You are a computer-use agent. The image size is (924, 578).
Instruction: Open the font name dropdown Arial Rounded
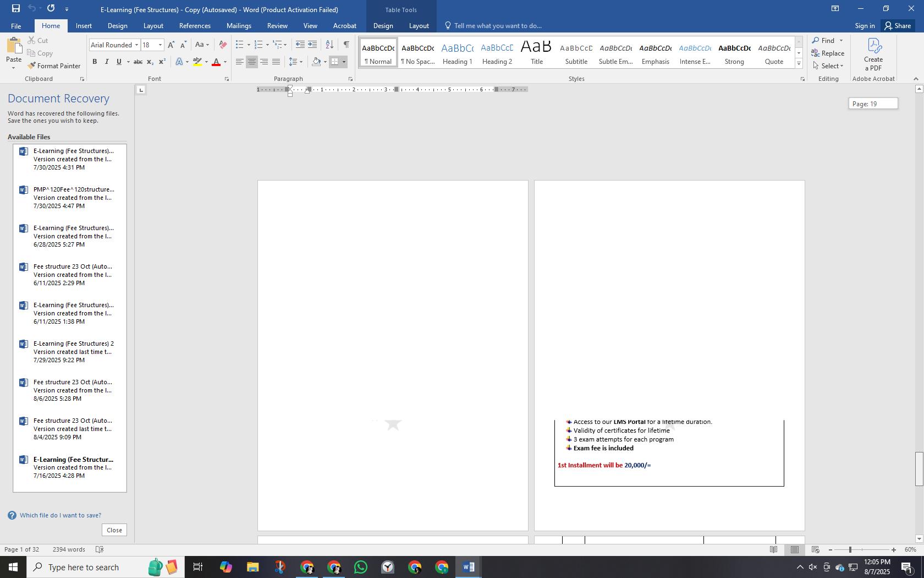(136, 45)
